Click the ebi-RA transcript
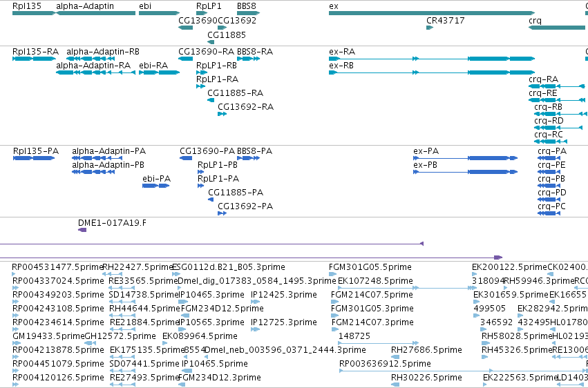Viewport: 588px width, 388px height. (160, 72)
